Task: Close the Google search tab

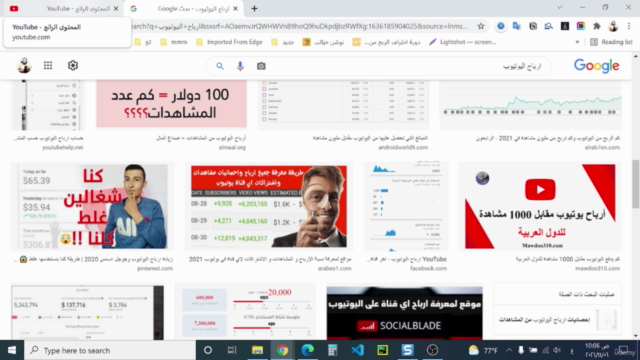Action: tap(235, 9)
